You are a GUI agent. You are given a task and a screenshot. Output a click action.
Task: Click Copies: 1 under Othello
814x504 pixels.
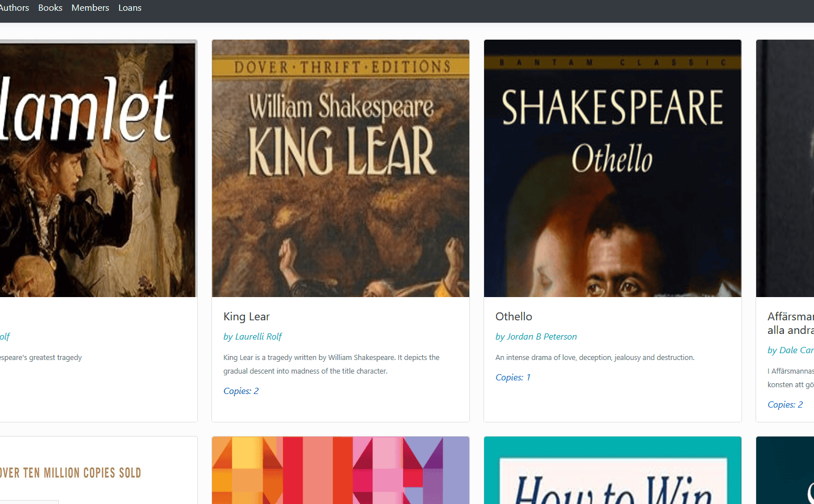pyautogui.click(x=513, y=378)
